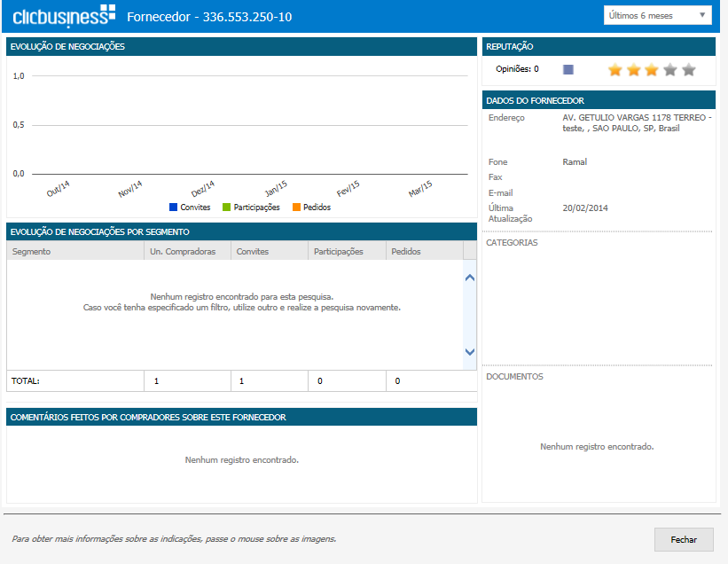
Task: Click the Jan/15 axis label
Action: pos(277,189)
